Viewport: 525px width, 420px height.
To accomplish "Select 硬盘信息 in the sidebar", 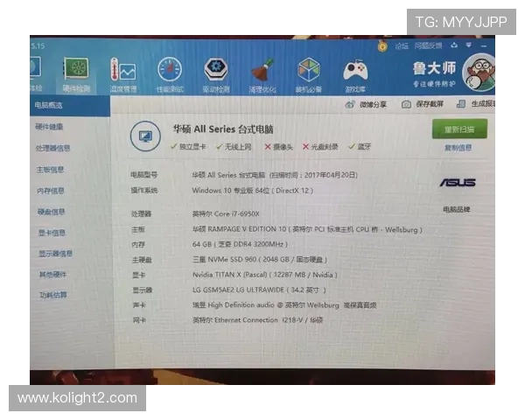I will tap(52, 212).
